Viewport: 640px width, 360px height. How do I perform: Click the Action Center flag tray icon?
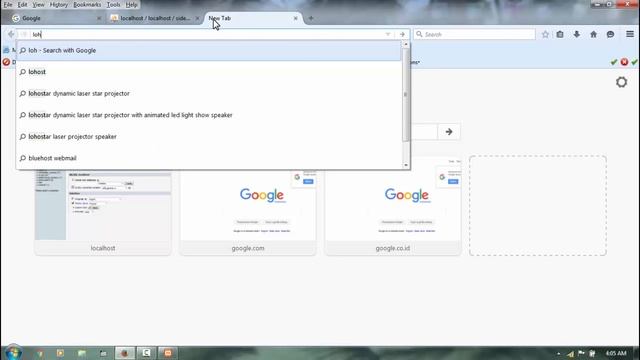[581, 353]
